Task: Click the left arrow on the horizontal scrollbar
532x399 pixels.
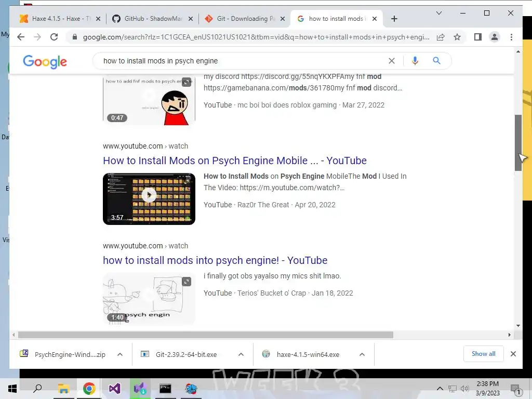Action: 14,335
